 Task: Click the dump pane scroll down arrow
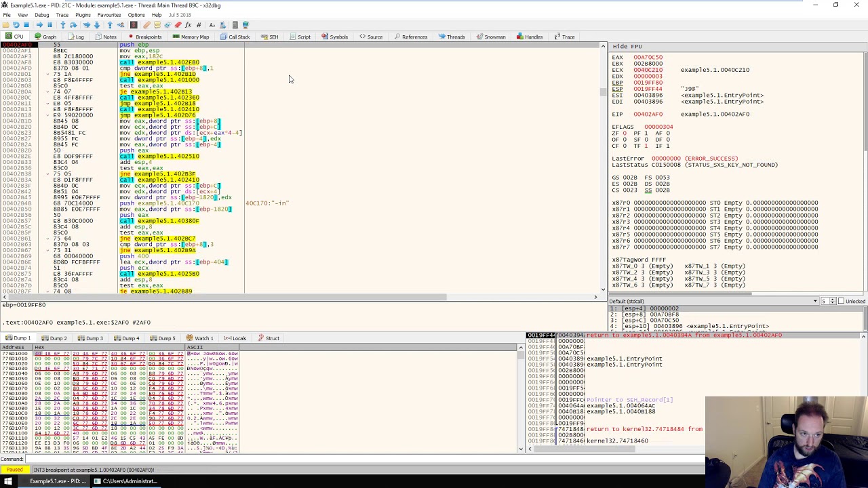(x=521, y=448)
